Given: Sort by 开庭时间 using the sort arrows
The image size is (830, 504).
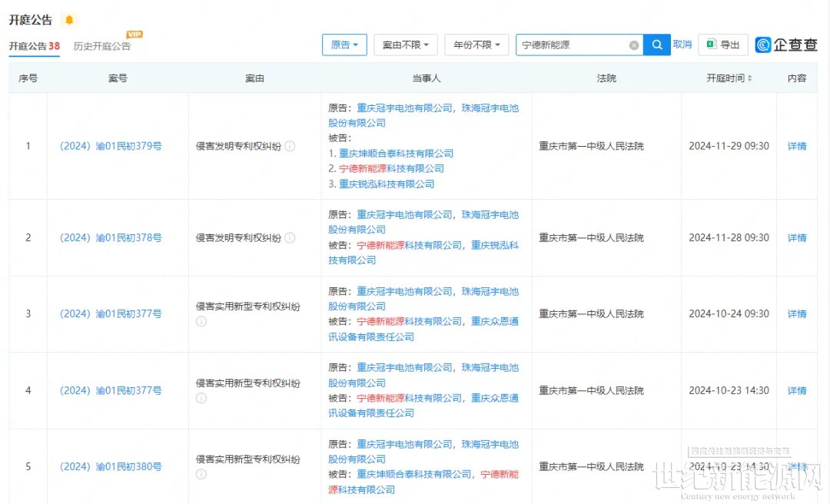Looking at the screenshot, I should coord(749,78).
